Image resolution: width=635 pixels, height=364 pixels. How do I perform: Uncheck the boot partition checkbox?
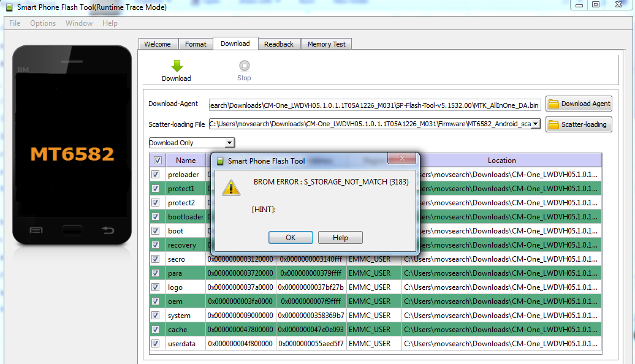point(155,231)
